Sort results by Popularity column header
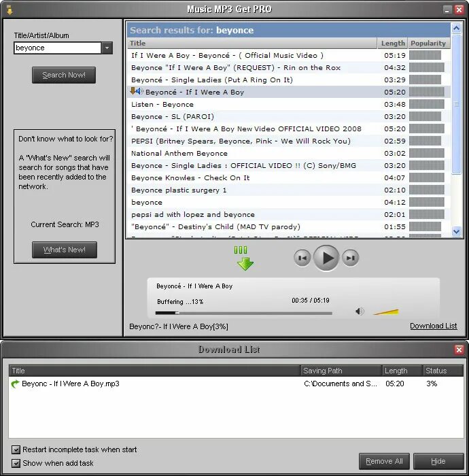Screen dimensions: 469x476 pos(429,43)
